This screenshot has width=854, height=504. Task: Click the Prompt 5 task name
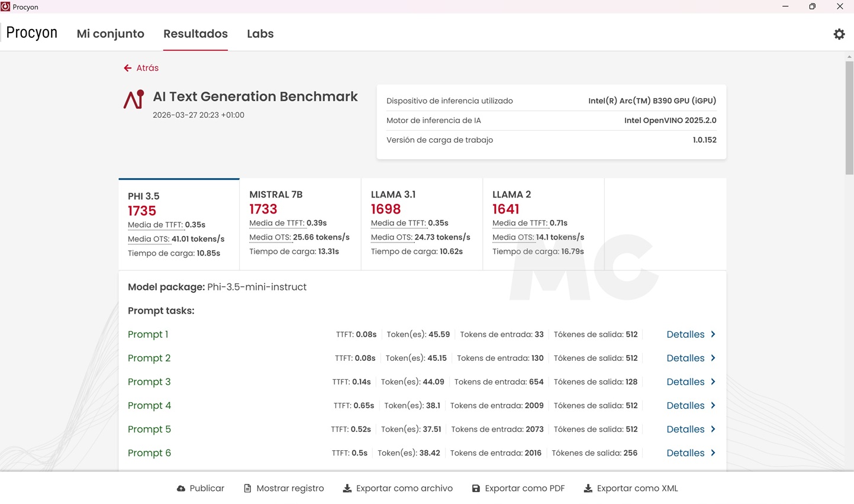(149, 429)
